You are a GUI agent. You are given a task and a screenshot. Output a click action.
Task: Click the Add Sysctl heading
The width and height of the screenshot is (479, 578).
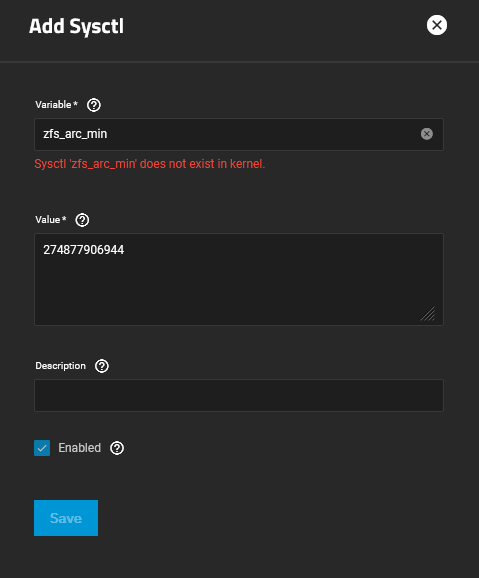(x=76, y=27)
